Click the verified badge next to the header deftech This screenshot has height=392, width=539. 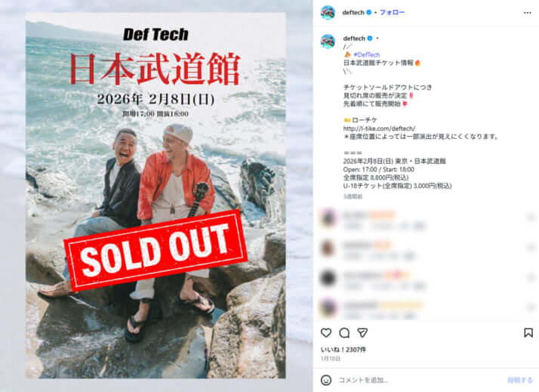[369, 12]
